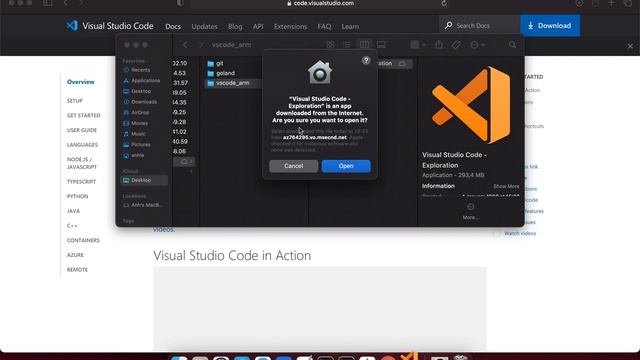Switch Finder to gallery view

pos(381,45)
